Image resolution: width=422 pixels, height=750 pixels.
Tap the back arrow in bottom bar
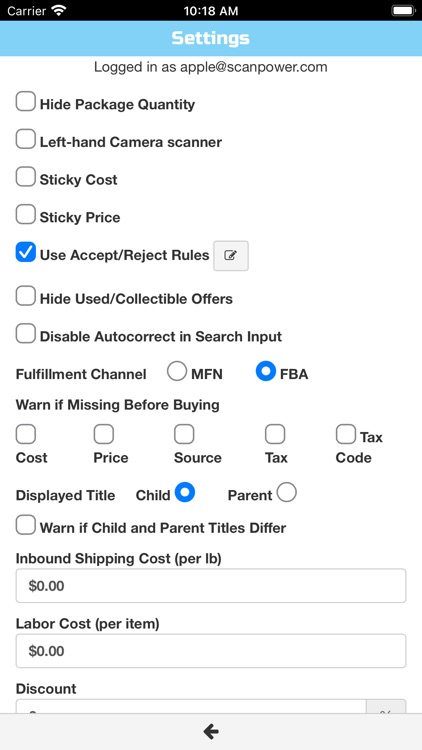[x=211, y=731]
